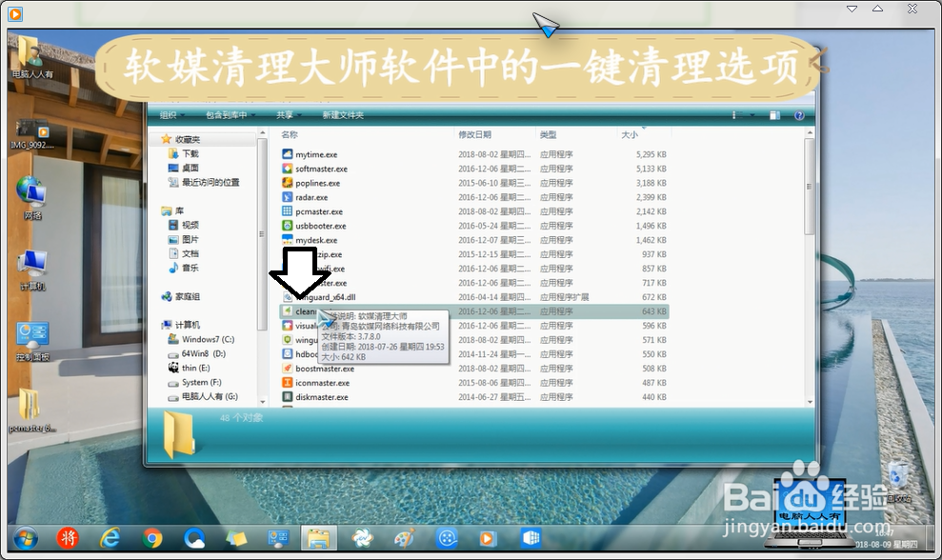The width and height of the screenshot is (942, 560).
Task: Open the Paint palette icon in taskbar
Action: [404, 538]
